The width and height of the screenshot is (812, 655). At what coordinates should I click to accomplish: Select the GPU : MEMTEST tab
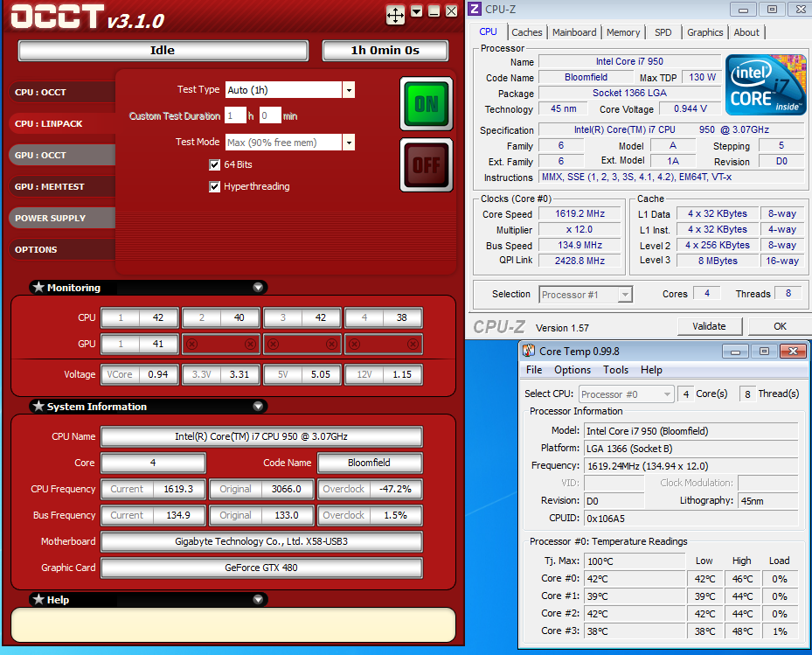tap(62, 186)
